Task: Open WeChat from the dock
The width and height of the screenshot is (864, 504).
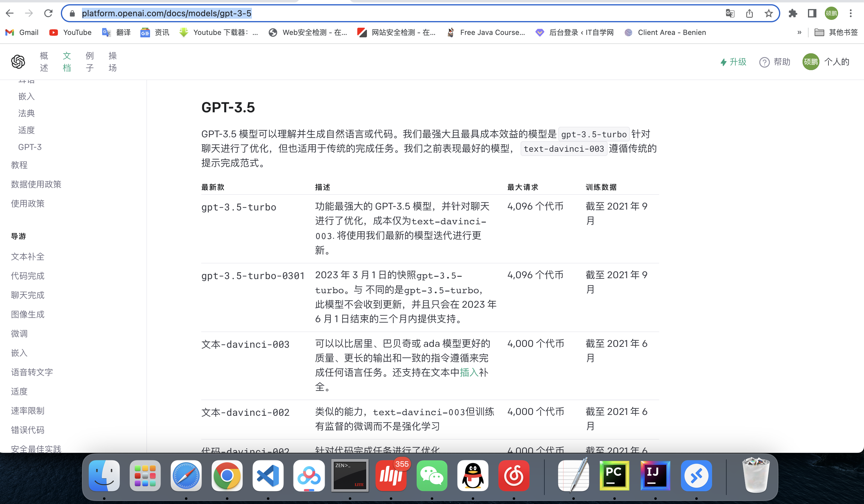Action: [x=432, y=476]
